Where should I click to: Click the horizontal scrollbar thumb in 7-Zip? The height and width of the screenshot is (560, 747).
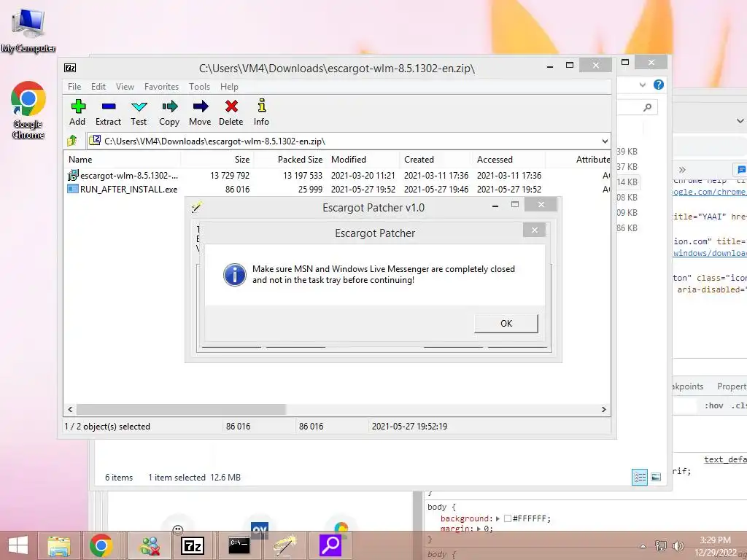coord(181,410)
